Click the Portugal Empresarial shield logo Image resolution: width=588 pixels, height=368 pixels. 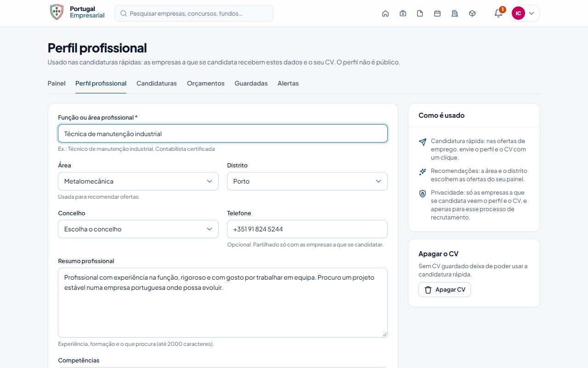point(57,12)
